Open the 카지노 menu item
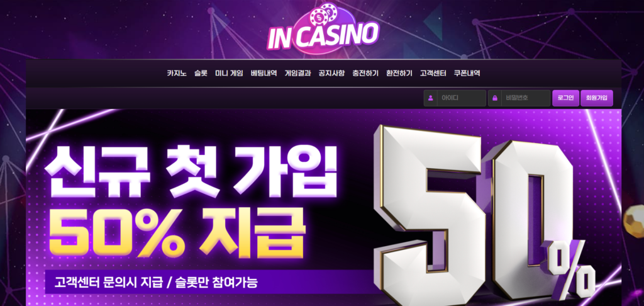This screenshot has width=644, height=306. (x=177, y=73)
